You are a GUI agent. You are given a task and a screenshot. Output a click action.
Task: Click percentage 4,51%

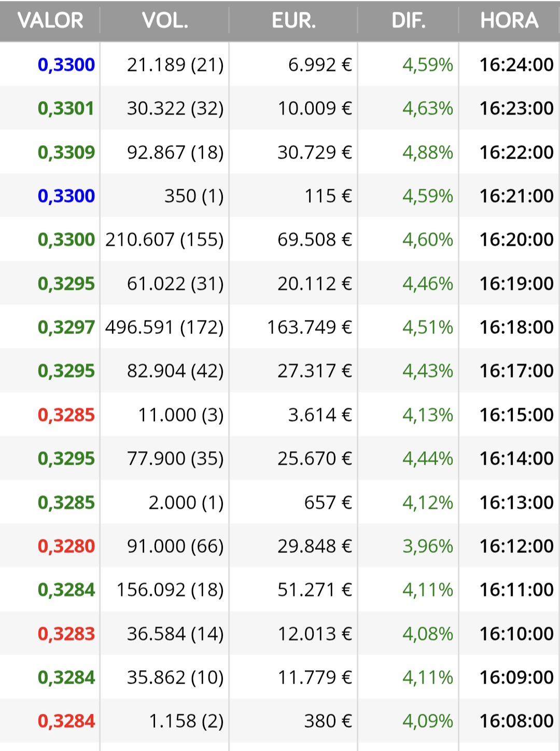[x=428, y=327]
